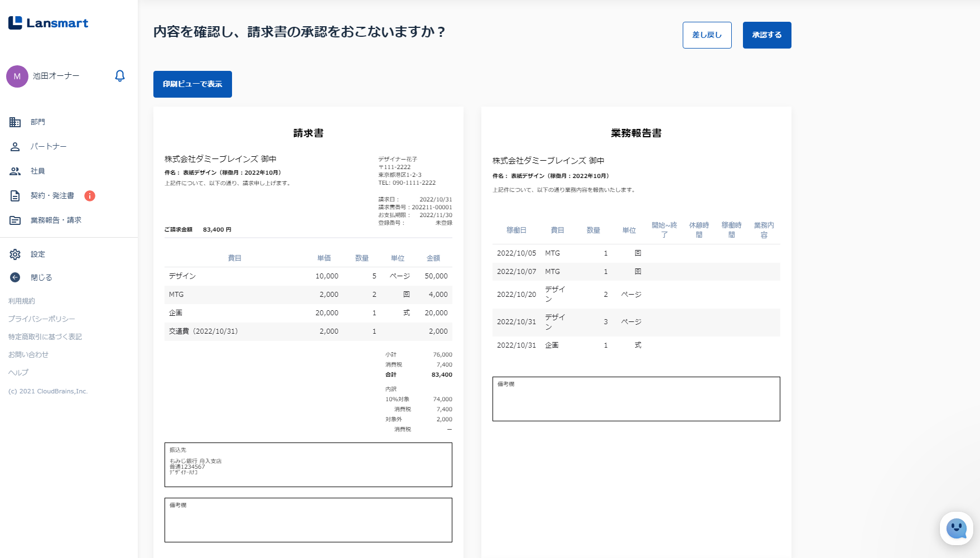
Task: Click the 企画 row in invoice table
Action: (x=308, y=313)
